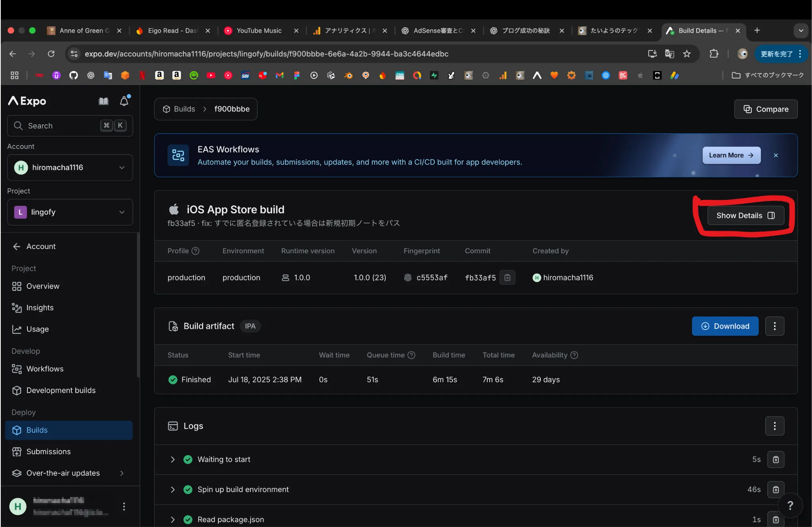Download the IPA build artifact
This screenshot has height=527, width=812.
pyautogui.click(x=725, y=326)
